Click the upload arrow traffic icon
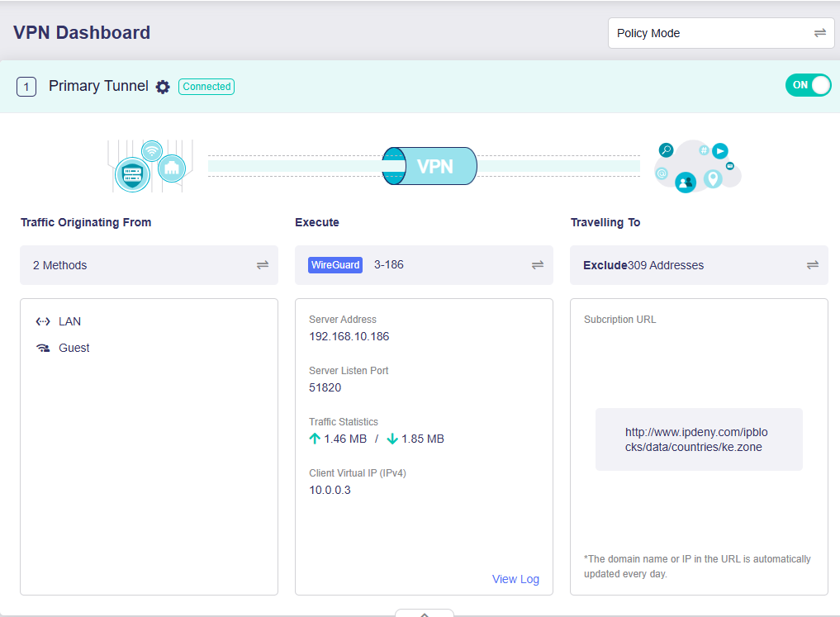The height and width of the screenshot is (617, 840). click(x=315, y=439)
